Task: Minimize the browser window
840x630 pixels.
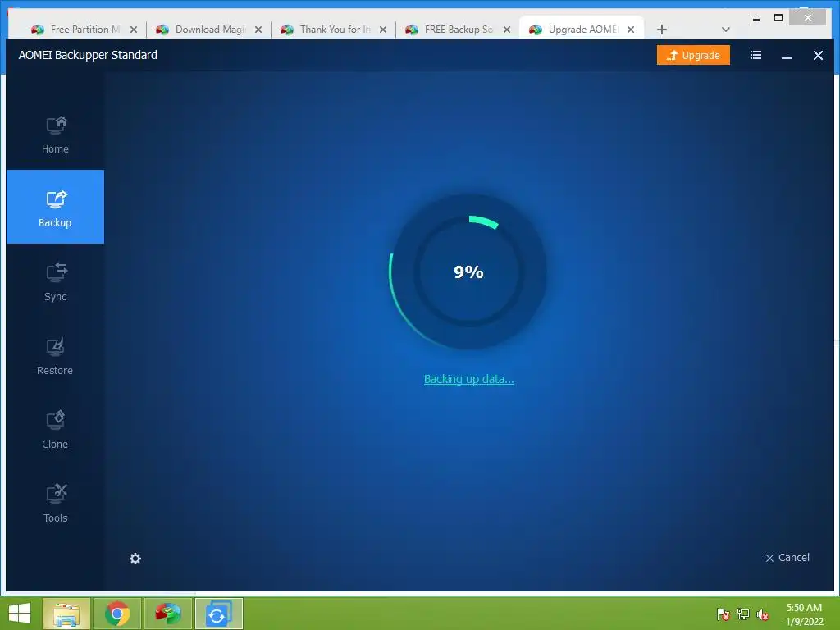Action: [756, 18]
